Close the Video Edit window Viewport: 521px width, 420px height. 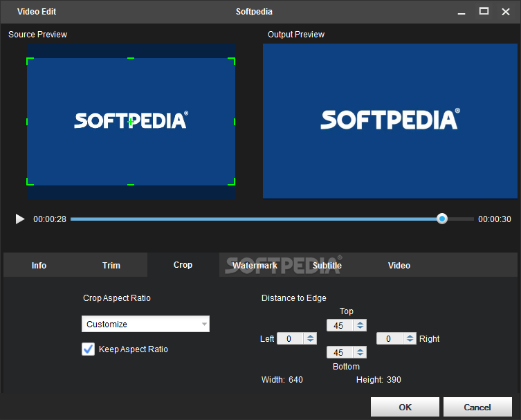tap(506, 12)
